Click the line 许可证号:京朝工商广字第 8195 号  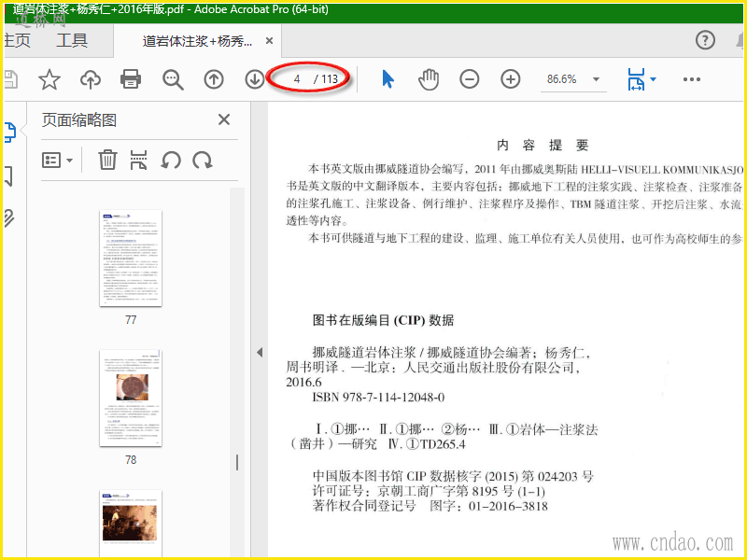(x=429, y=491)
